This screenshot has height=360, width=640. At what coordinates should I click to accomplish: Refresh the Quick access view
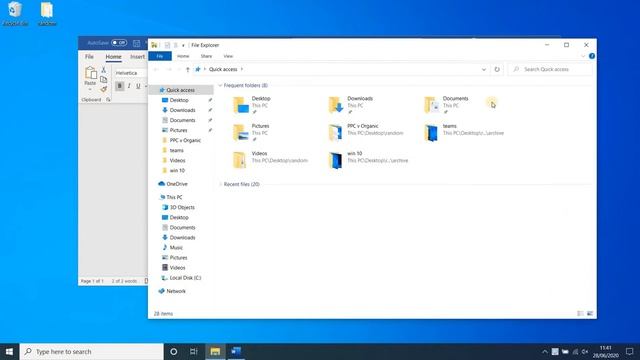coord(497,69)
